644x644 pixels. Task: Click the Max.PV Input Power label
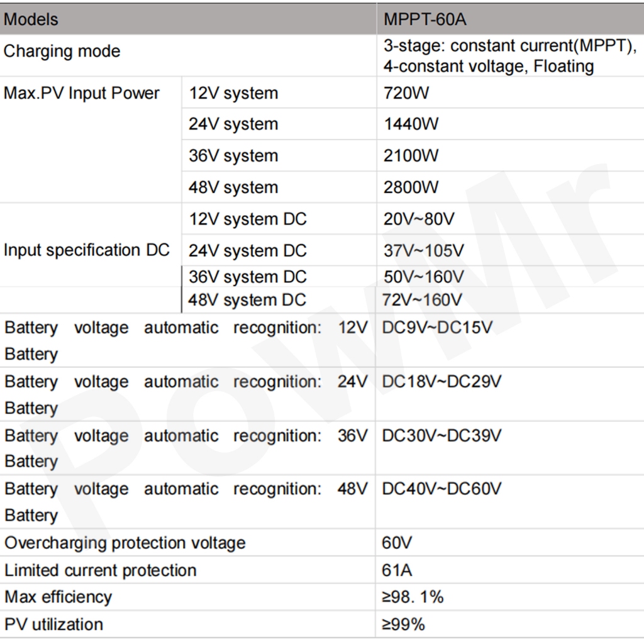82,93
